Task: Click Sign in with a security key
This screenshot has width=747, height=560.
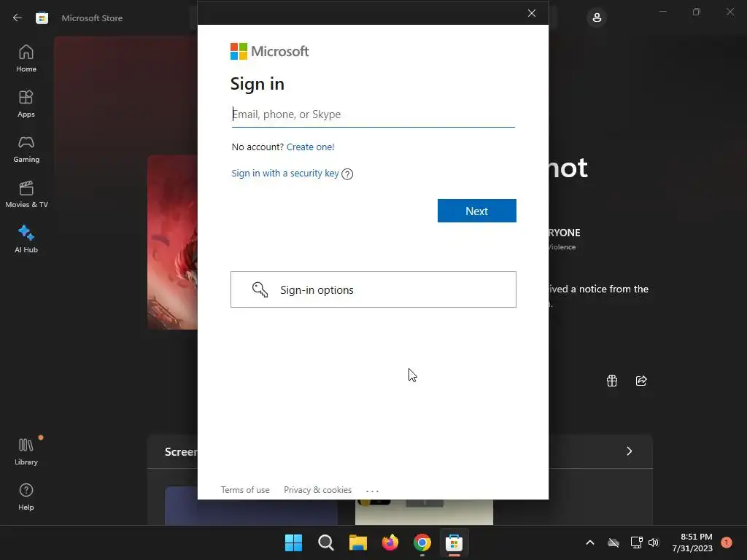Action: coord(285,174)
